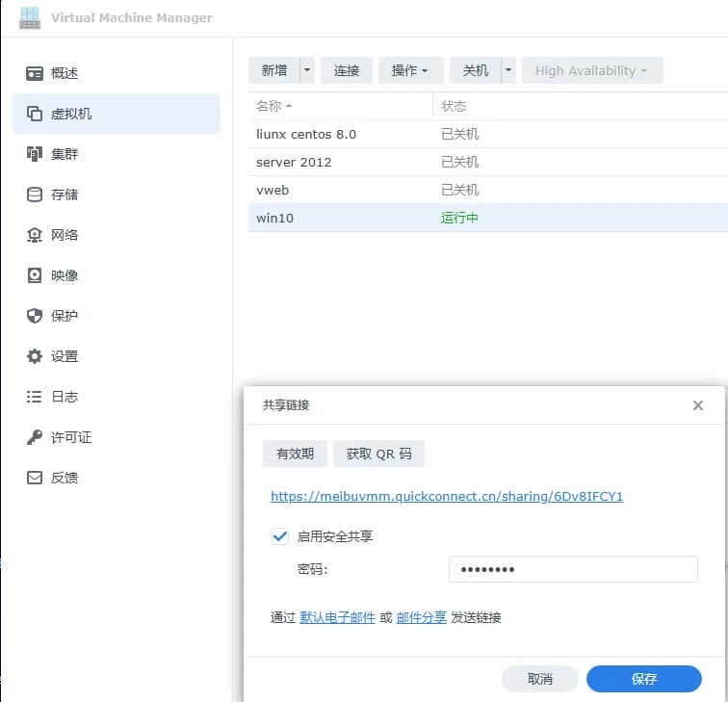Go to 存储 menu entry text
Image resolution: width=728 pixels, height=702 pixels.
tap(65, 195)
